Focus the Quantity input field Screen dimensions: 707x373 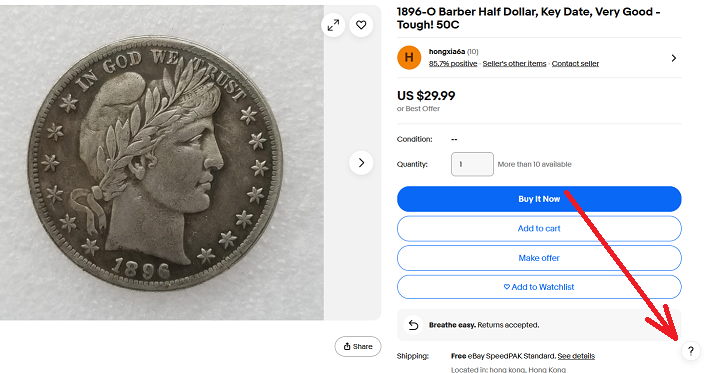(472, 164)
